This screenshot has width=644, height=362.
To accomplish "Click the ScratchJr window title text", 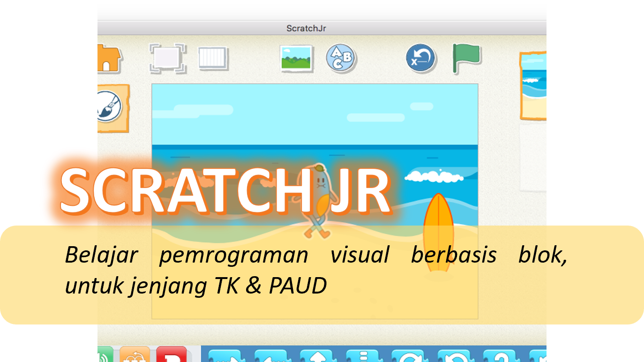I will [x=306, y=29].
